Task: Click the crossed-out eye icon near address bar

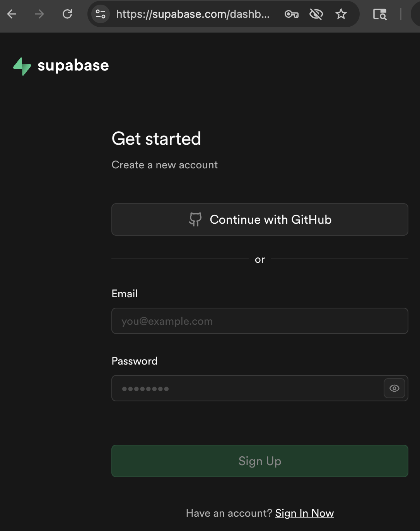Action: tap(316, 14)
